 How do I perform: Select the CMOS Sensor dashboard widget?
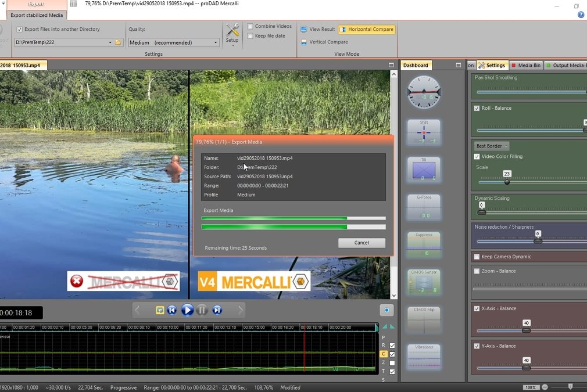point(424,282)
